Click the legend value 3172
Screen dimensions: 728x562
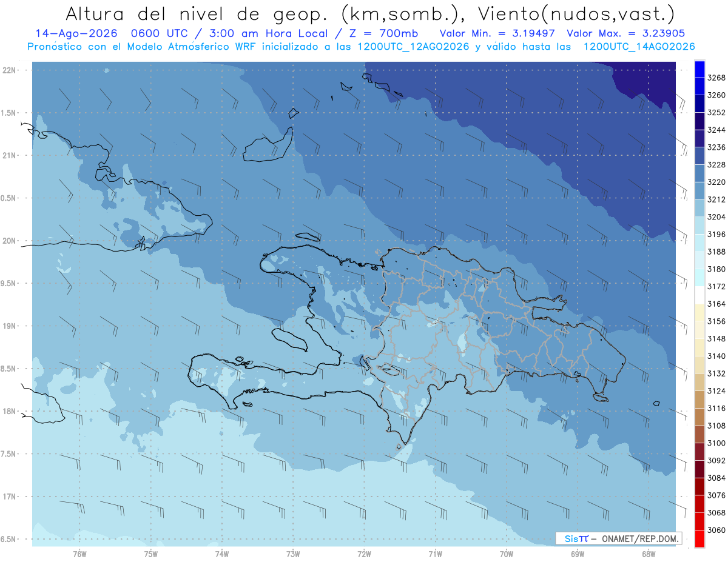point(716,286)
